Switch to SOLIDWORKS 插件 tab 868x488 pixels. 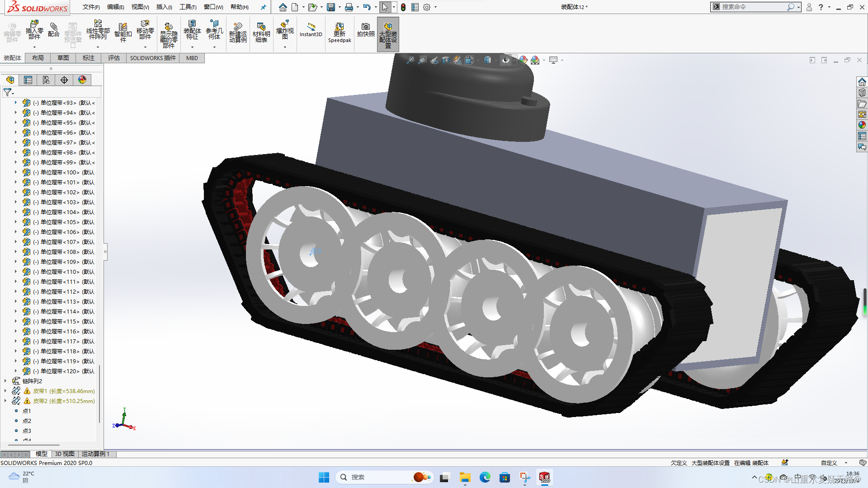click(153, 58)
